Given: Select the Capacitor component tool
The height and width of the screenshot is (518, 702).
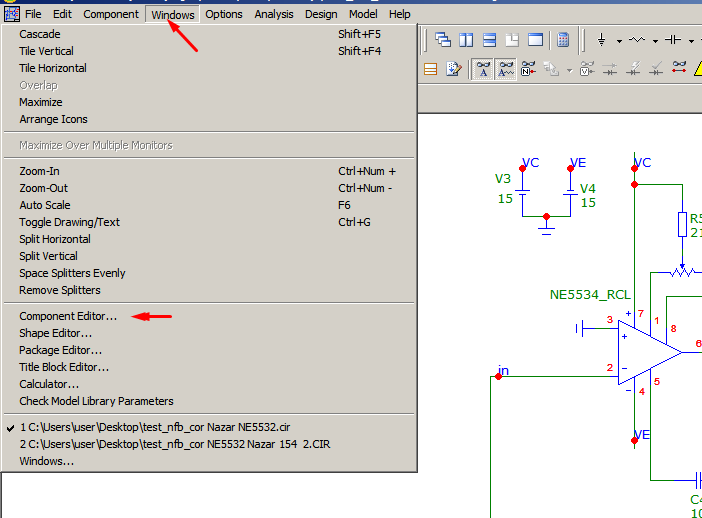Looking at the screenshot, I should tap(673, 40).
